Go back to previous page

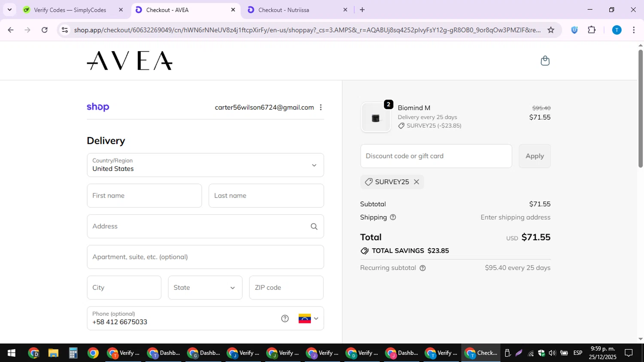[11, 30]
